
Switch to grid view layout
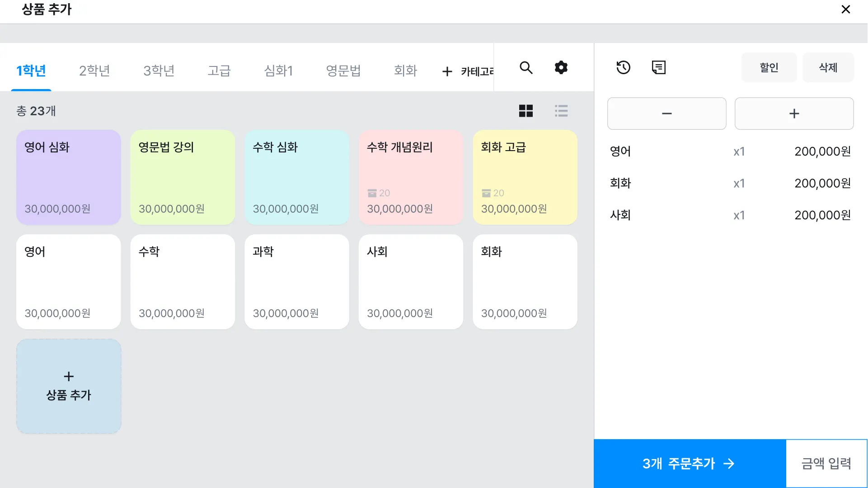[526, 111]
